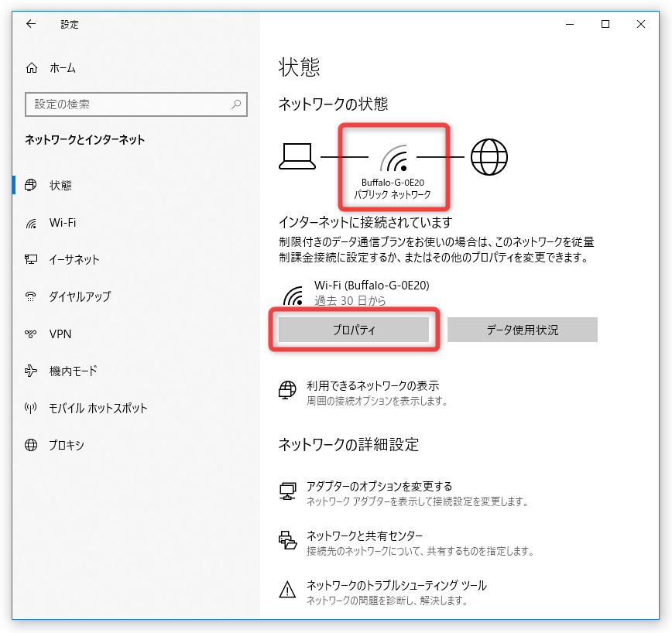Click the troubleshooting warning triangle icon

[287, 590]
